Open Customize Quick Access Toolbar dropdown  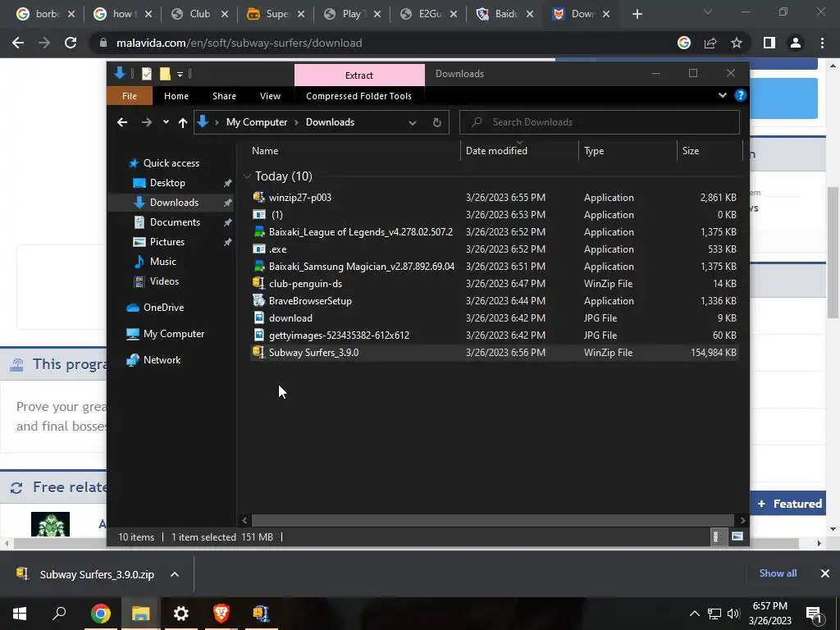(x=180, y=75)
